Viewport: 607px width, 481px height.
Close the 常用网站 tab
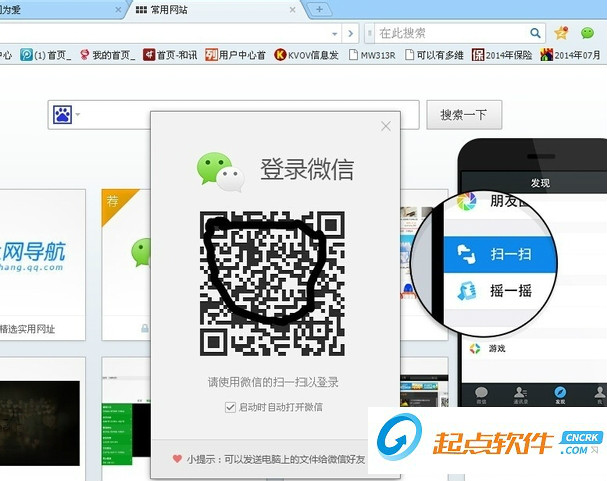pos(293,10)
